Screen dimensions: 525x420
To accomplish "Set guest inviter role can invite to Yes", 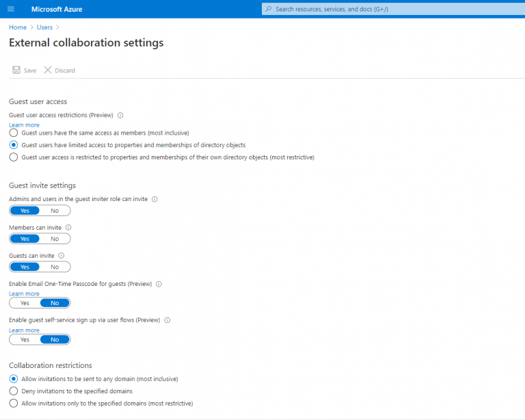I will 25,211.
